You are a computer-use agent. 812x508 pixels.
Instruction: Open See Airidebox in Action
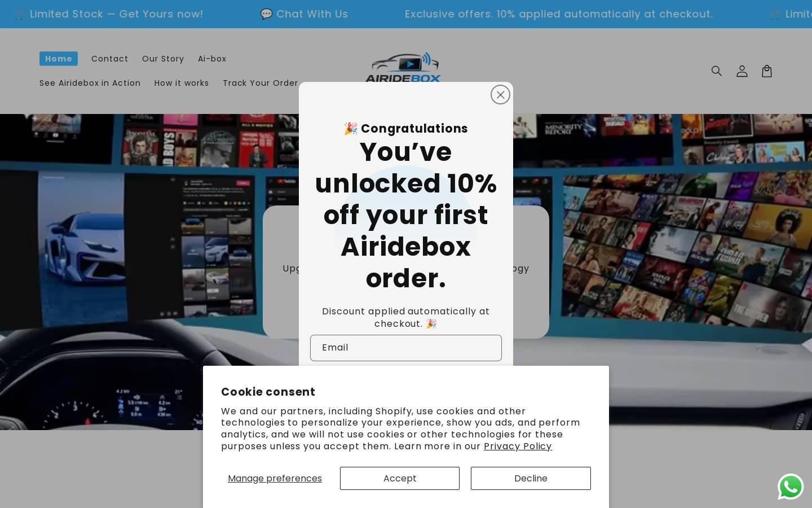click(x=90, y=83)
